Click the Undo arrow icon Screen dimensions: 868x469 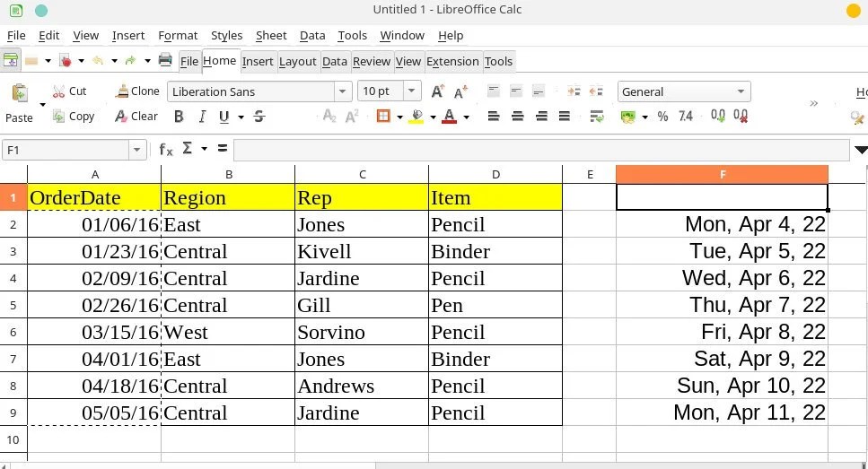pos(98,60)
